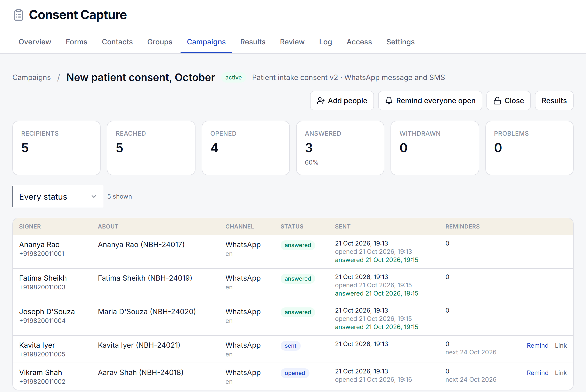Screen dimensions: 586x392
Task: Click the Campaigns breadcrumb link
Action: 31,77
